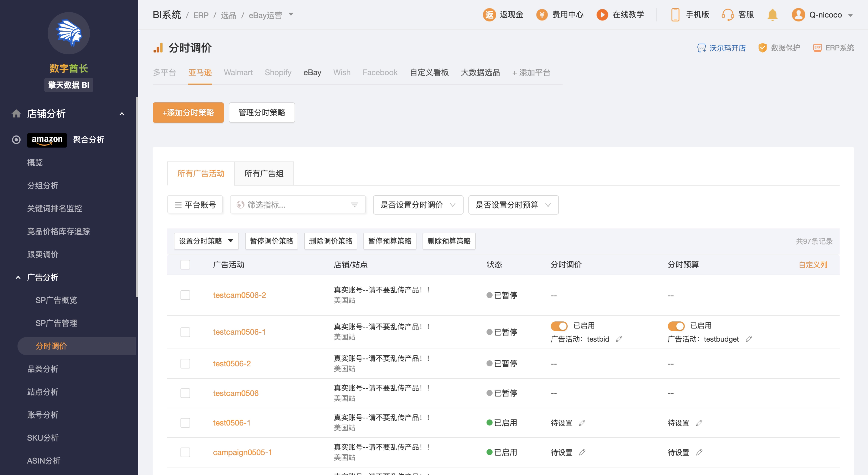Edit testbid strategy with pencil icon
The height and width of the screenshot is (475, 868).
click(x=619, y=339)
